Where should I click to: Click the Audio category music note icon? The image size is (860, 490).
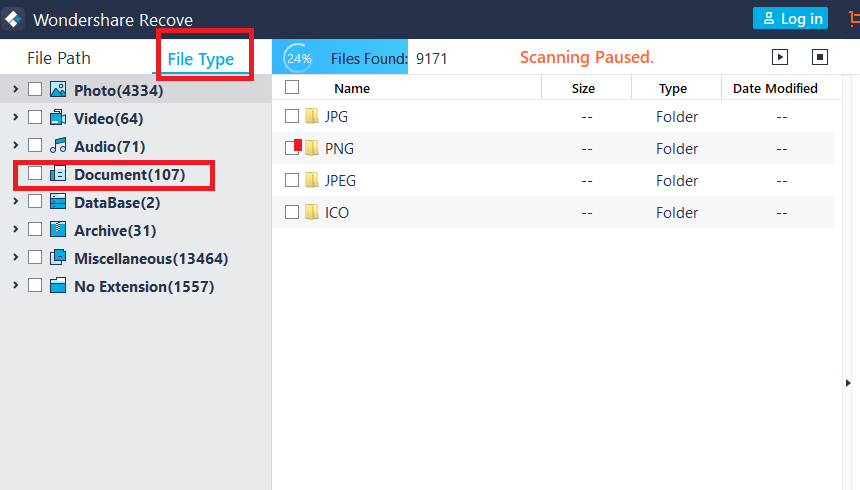tap(58, 145)
